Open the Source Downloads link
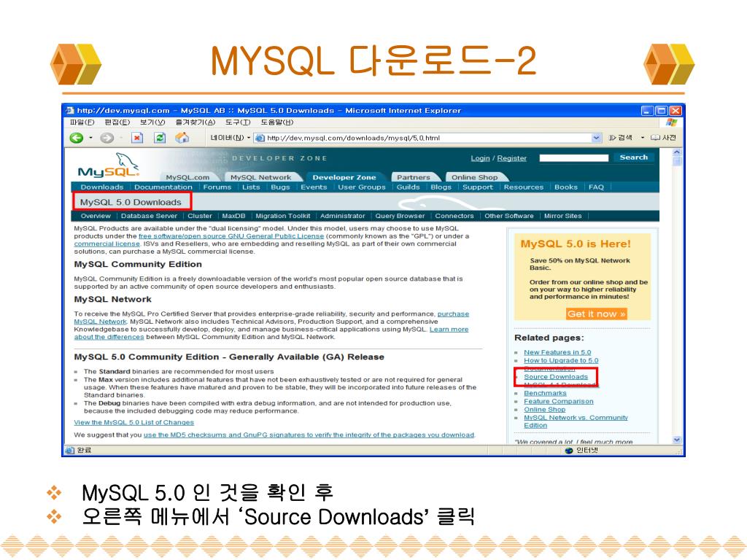Viewport: 747px width, 560px height. click(555, 377)
